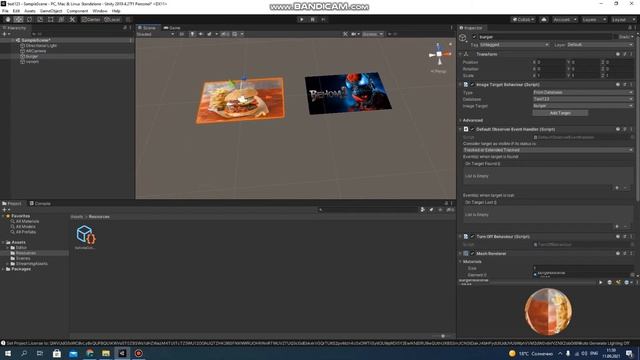
Task: Toggle the Center pivot mode button
Action: [x=91, y=19]
